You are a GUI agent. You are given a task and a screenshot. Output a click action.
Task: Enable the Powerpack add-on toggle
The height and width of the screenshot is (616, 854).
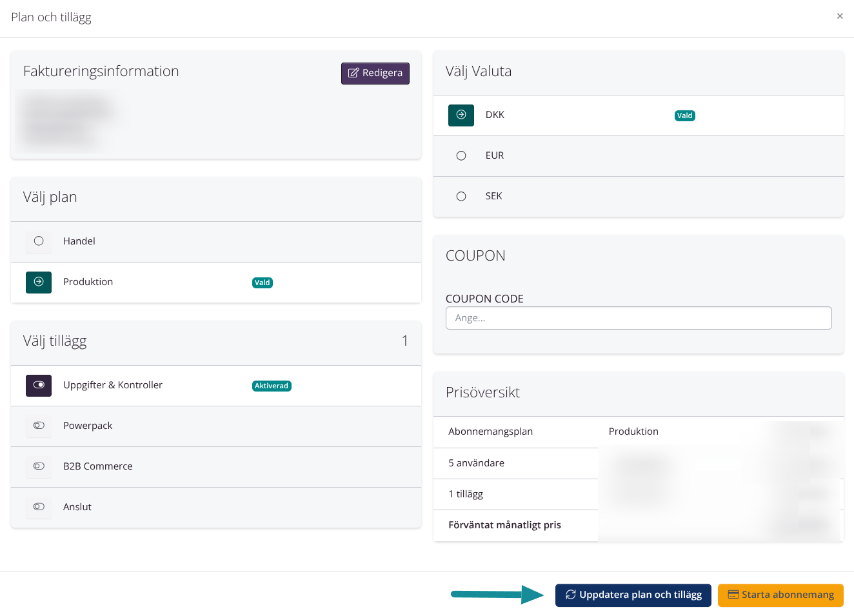39,426
